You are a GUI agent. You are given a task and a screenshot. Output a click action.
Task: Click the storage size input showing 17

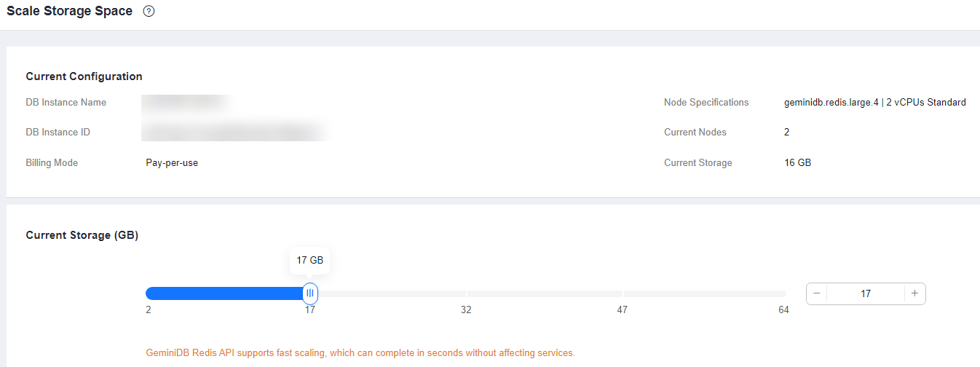(x=866, y=293)
